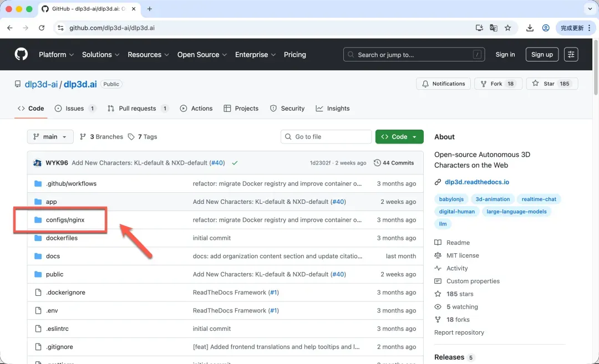Click the GitHub logo in header
Viewport: 599px width, 364px height.
coord(21,54)
